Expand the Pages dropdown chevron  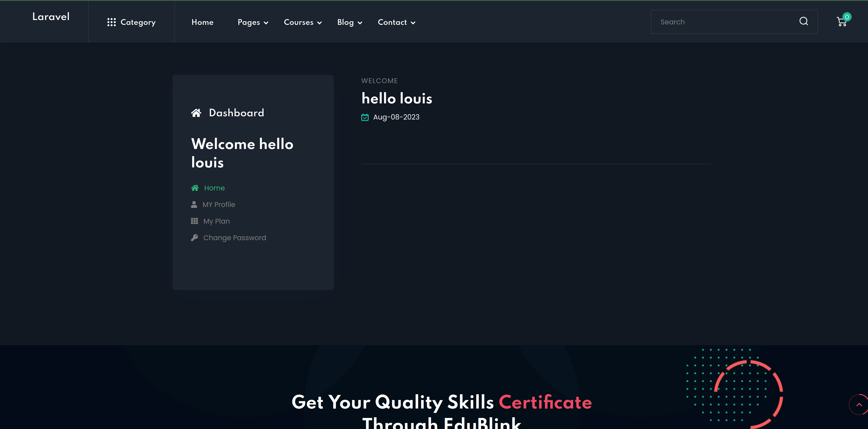point(266,23)
